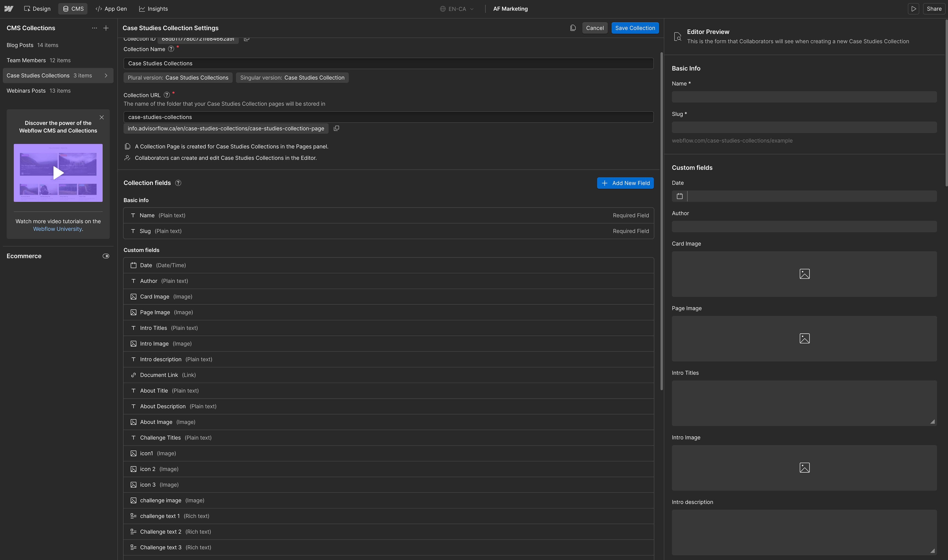Expand Case Studies Collections via its chevron
The height and width of the screenshot is (560, 948).
pos(106,76)
